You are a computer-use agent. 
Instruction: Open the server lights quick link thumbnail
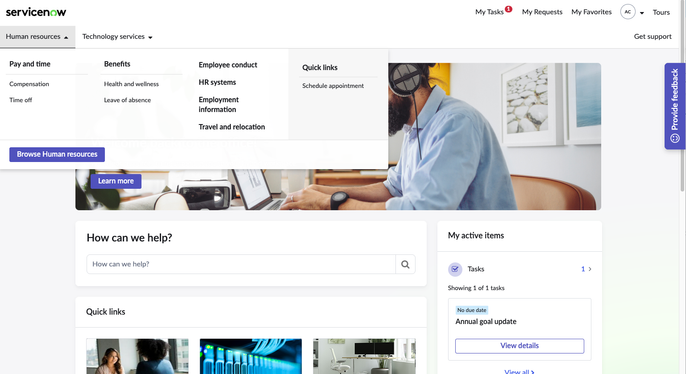pos(251,356)
